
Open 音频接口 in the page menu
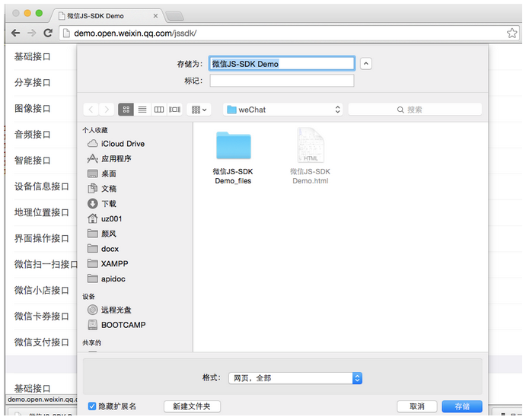click(x=32, y=135)
